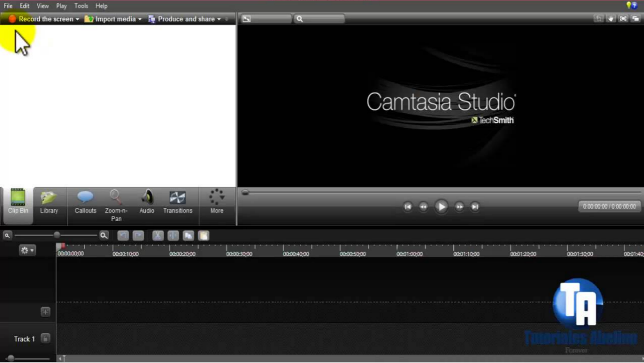Zoom out the timeline
The width and height of the screenshot is (644, 363).
point(8,236)
